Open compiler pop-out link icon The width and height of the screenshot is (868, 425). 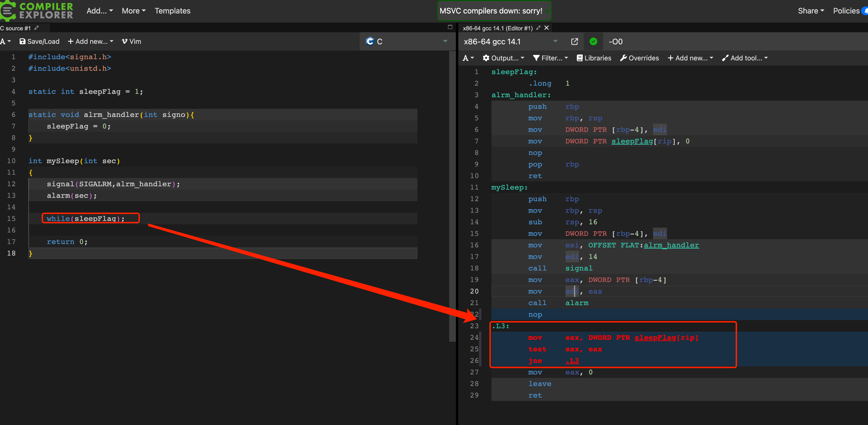pos(574,41)
